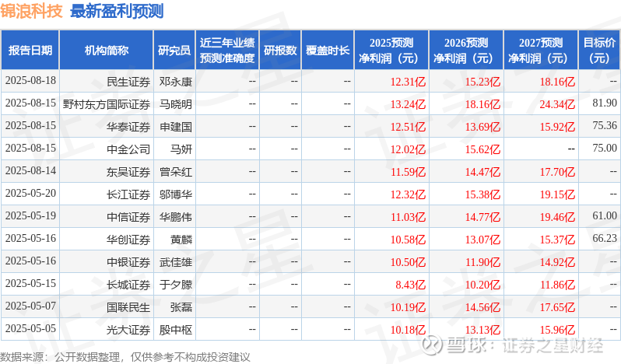
Task: Click 15.38亿 forecast value
Action: pyautogui.click(x=482, y=194)
